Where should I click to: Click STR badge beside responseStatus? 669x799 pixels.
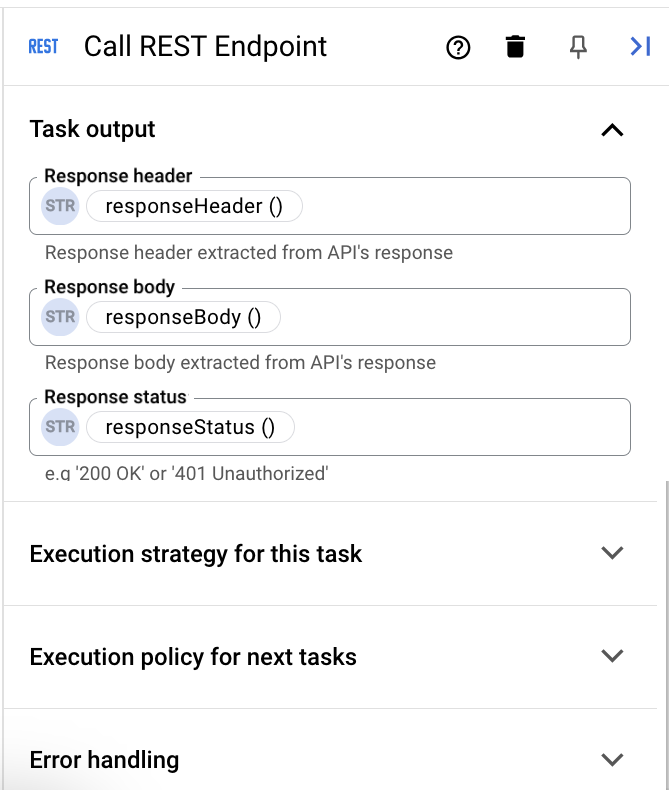pos(60,427)
